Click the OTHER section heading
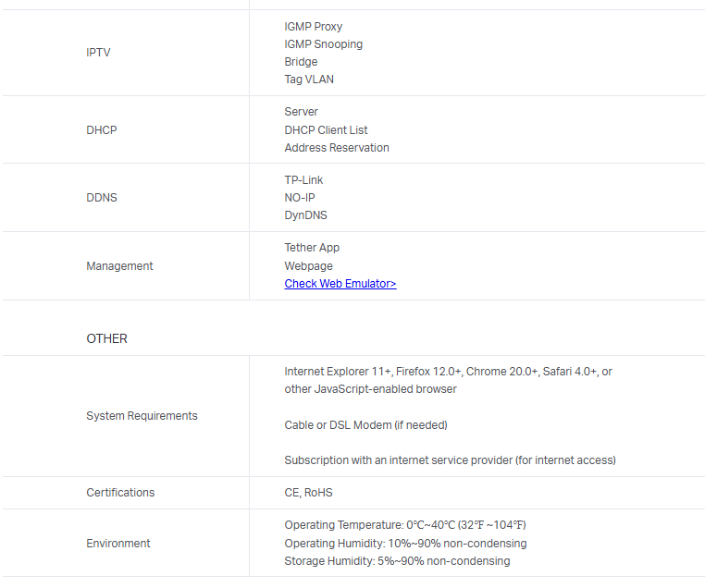Image resolution: width=705 pixels, height=588 pixels. point(107,338)
